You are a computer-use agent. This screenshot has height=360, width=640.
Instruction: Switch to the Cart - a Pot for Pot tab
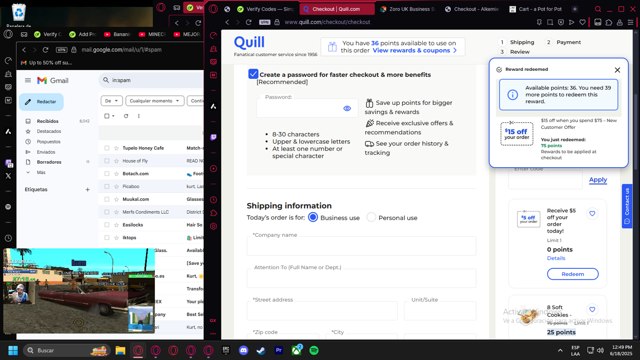coord(536,9)
